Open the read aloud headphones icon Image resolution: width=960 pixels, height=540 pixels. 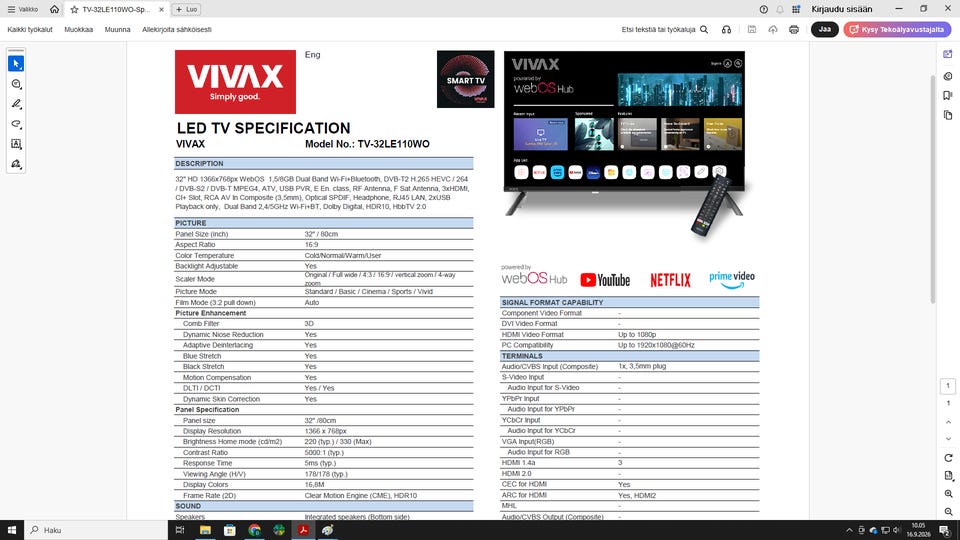click(726, 29)
